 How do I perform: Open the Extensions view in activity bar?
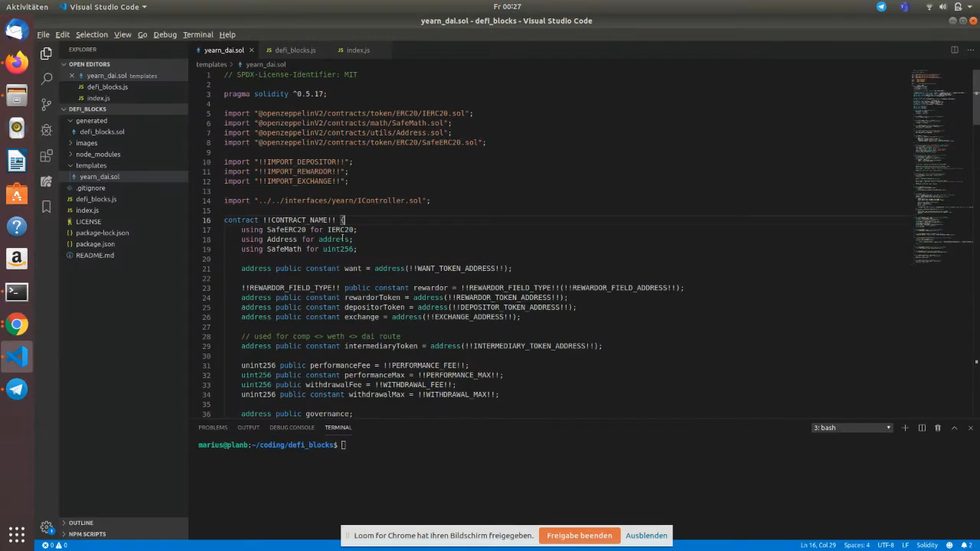click(46, 155)
